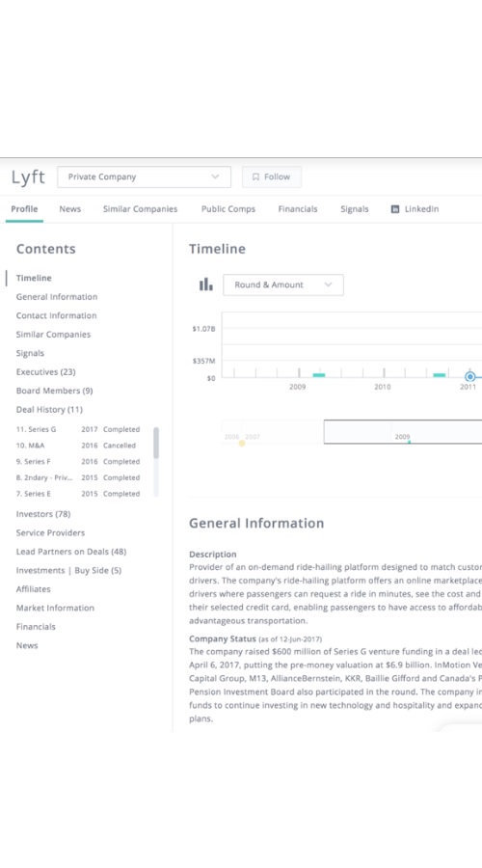Jump to Timeline in Contents
This screenshot has height=868, width=482.
point(34,278)
